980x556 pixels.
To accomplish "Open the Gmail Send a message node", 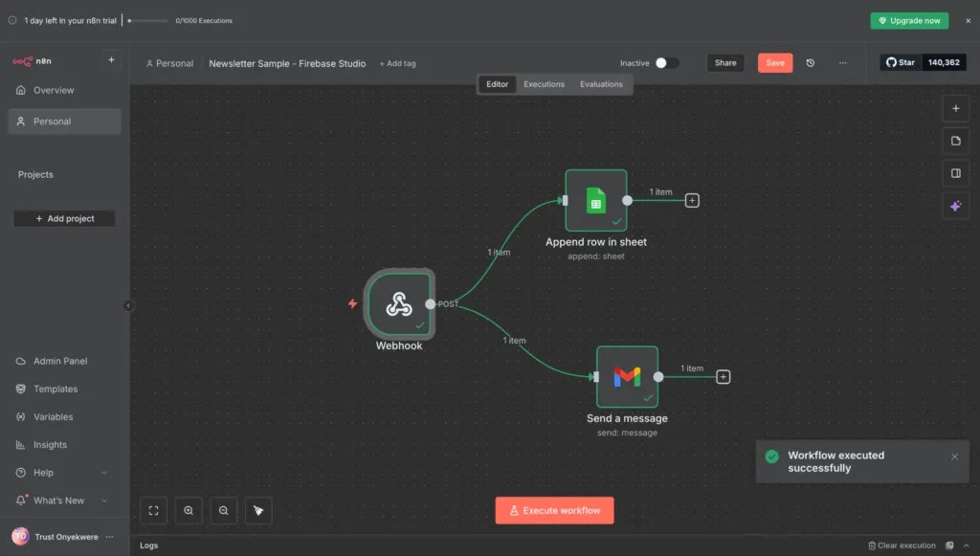I will coord(627,376).
